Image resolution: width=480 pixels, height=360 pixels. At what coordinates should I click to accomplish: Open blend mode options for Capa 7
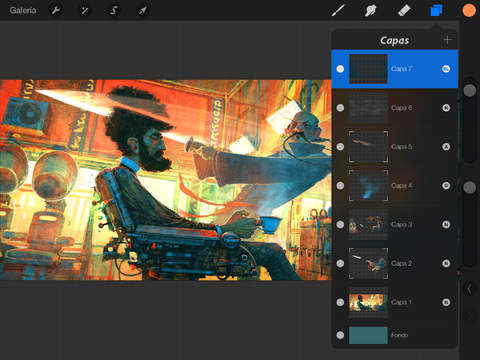tap(446, 69)
